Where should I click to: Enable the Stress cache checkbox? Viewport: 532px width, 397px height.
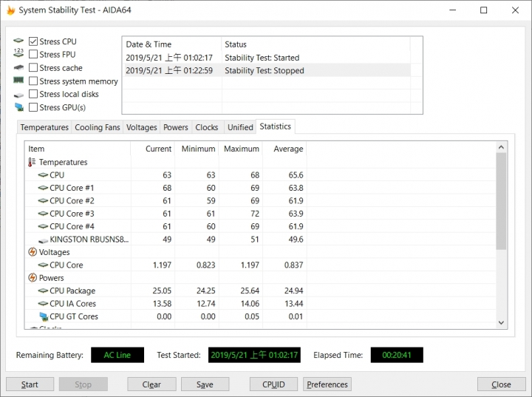33,67
